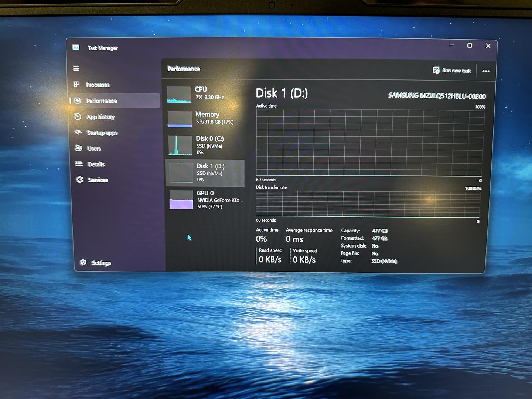Viewport: 532px width, 399px height.
Task: Click the Startup apps gauge icon
Action: (78, 133)
